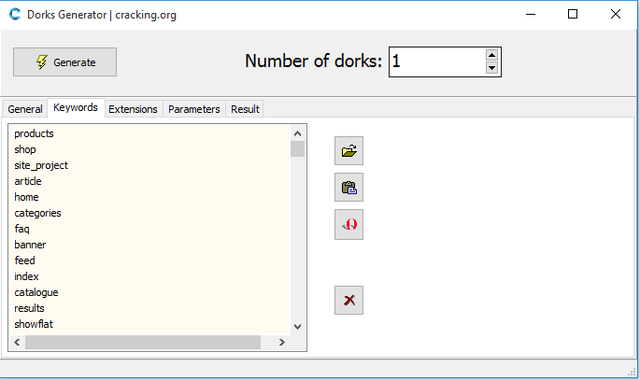The height and width of the screenshot is (379, 640).
Task: Click the keywords list scroll down arrow
Action: click(x=298, y=326)
